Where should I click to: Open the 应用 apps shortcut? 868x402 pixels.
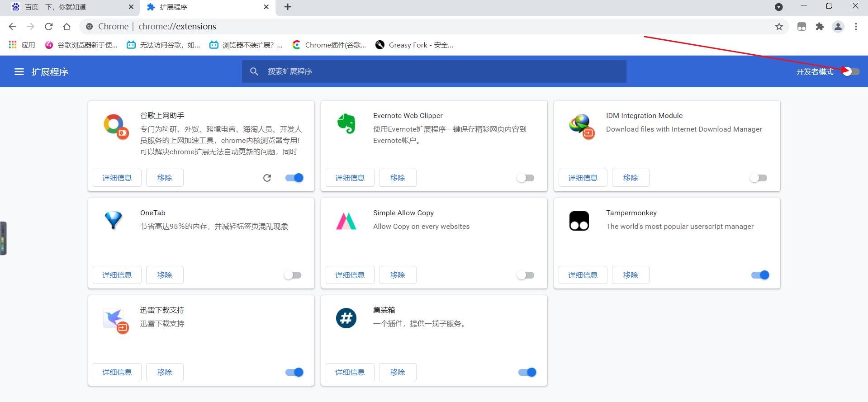point(22,45)
